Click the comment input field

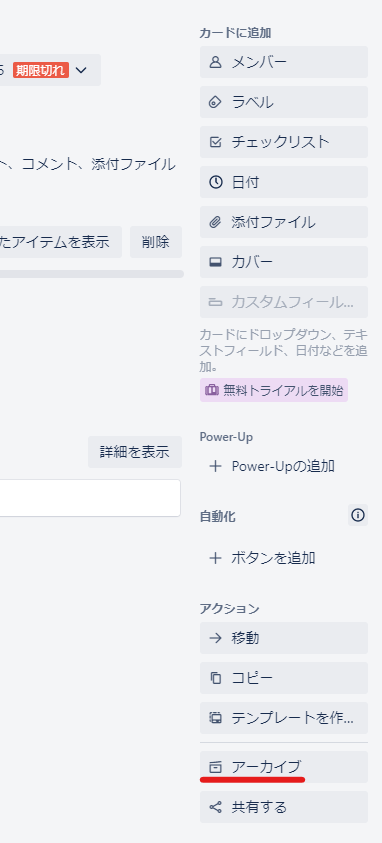pyautogui.click(x=90, y=498)
